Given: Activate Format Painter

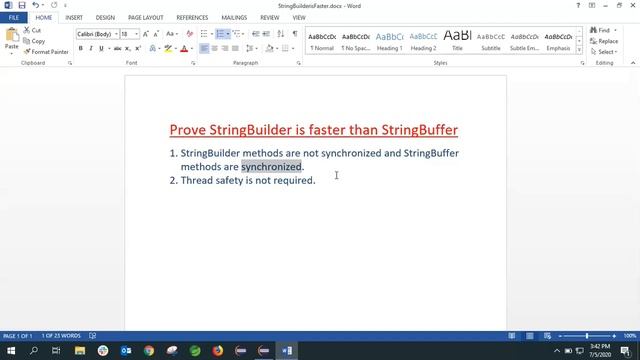Looking at the screenshot, I should click(x=46, y=52).
